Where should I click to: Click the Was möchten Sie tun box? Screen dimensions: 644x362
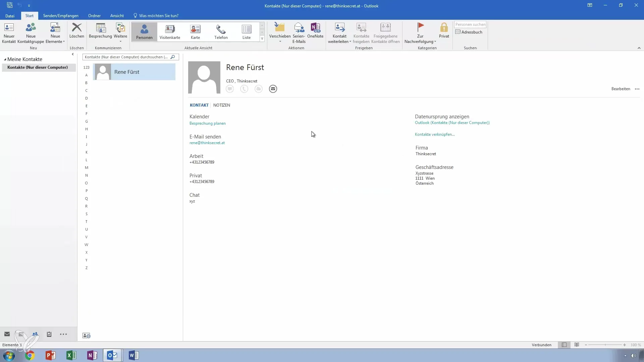click(x=156, y=16)
